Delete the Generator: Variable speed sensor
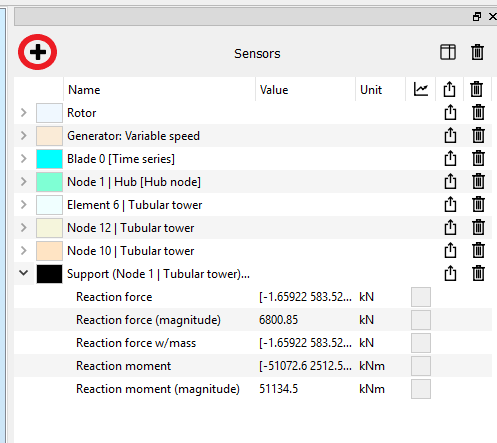The height and width of the screenshot is (443, 497). pos(478,135)
